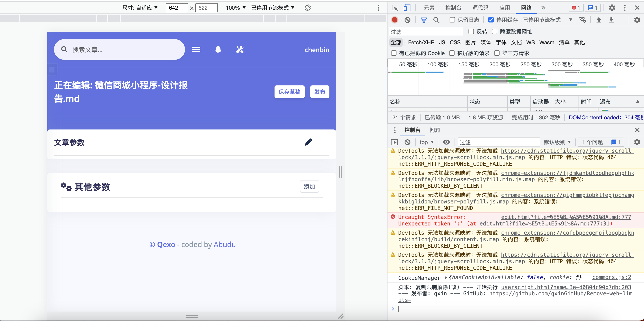Check 有已拦截的 Cookie option
Screen dimensions: 644x321
coord(394,53)
